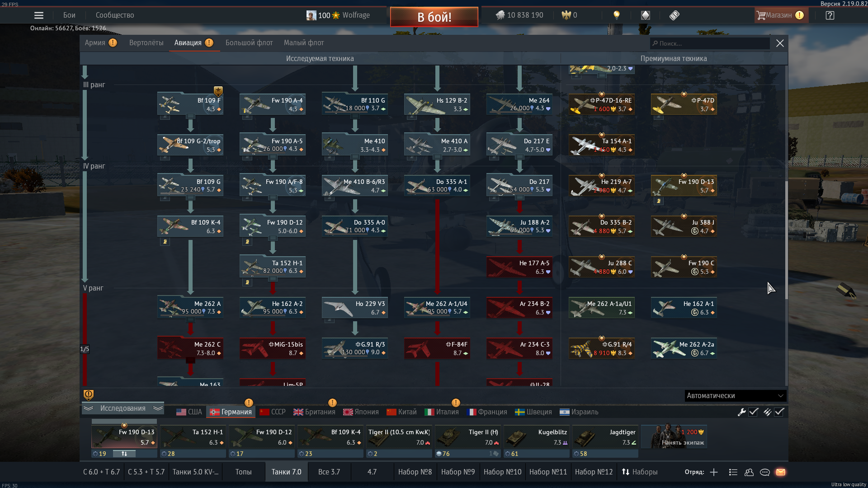
Task: Open the diamond icon in top bar
Action: click(x=646, y=15)
